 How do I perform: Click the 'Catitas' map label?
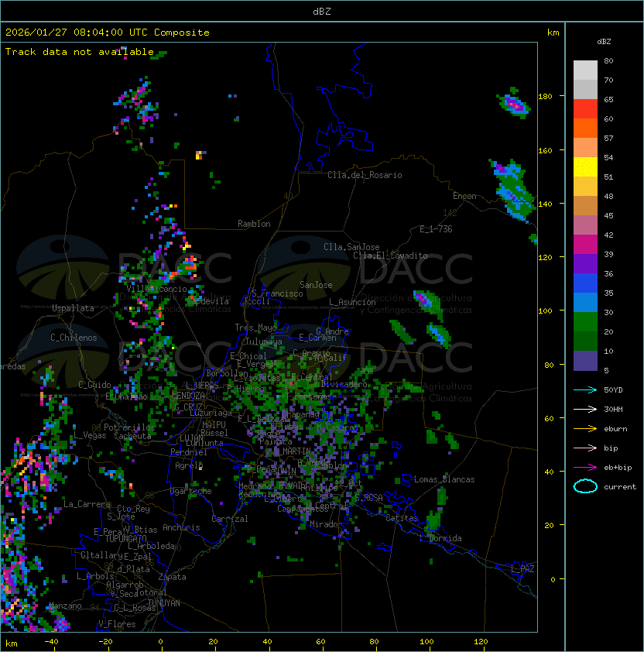tap(402, 519)
